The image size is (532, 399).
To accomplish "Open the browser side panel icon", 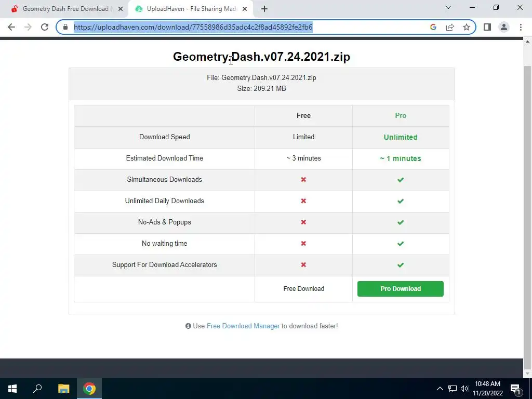I will pyautogui.click(x=487, y=27).
